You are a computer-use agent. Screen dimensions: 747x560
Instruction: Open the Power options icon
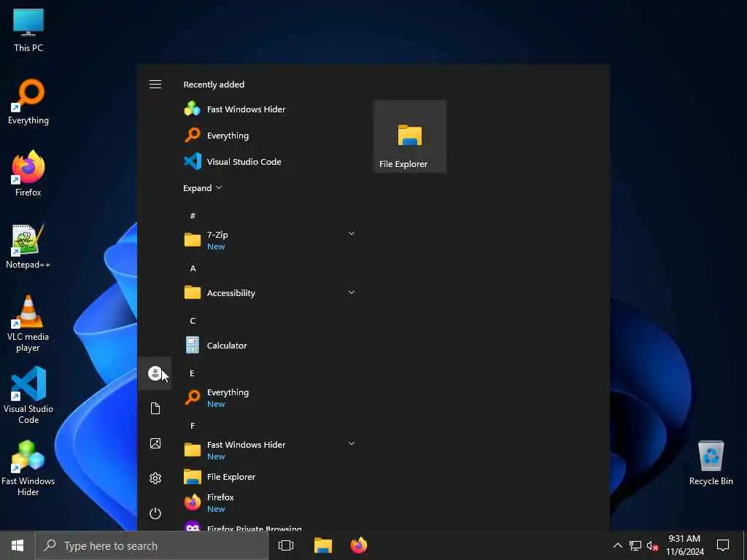tap(155, 513)
